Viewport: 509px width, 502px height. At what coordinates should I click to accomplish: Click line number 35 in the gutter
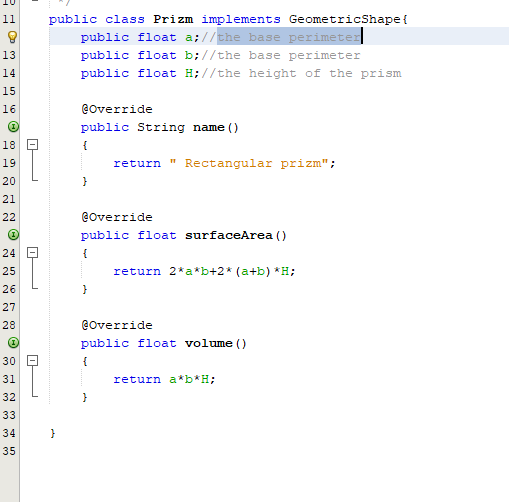pos(9,451)
